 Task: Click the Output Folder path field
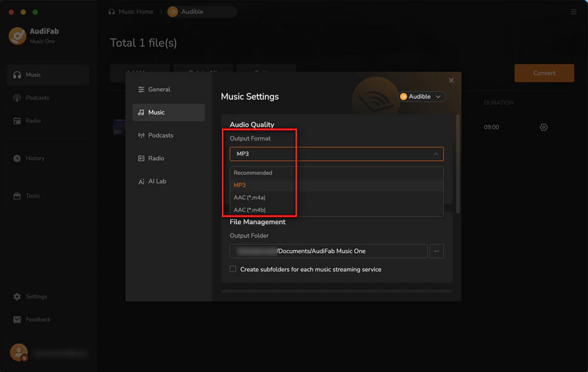coord(329,251)
